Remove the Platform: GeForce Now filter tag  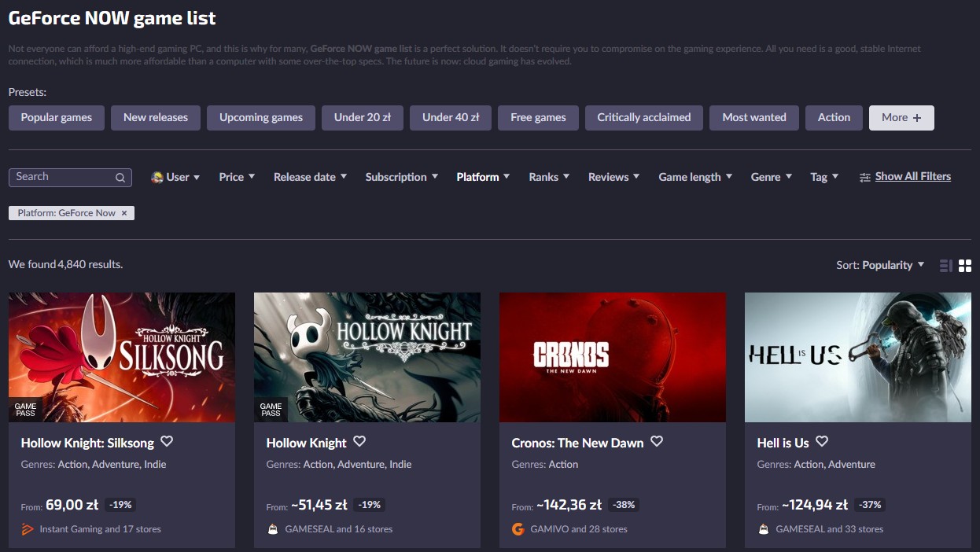(124, 213)
